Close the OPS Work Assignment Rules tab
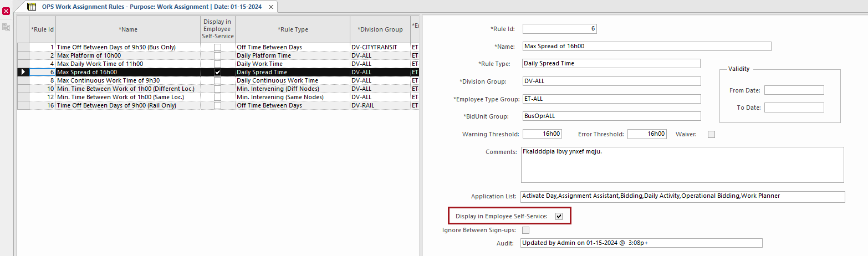 [270, 7]
